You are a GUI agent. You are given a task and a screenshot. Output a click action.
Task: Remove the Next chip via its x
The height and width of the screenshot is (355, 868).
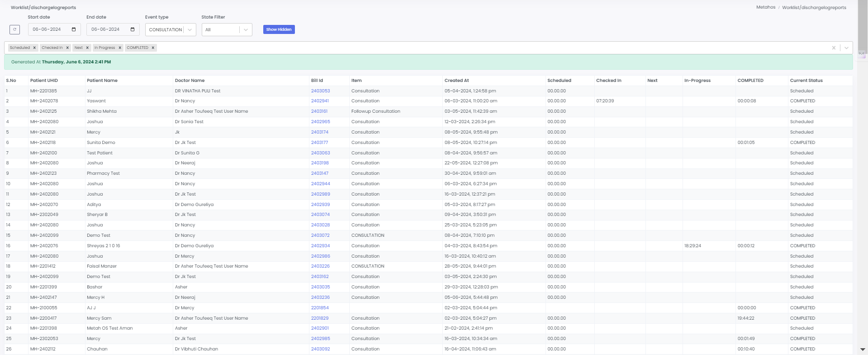pyautogui.click(x=87, y=48)
